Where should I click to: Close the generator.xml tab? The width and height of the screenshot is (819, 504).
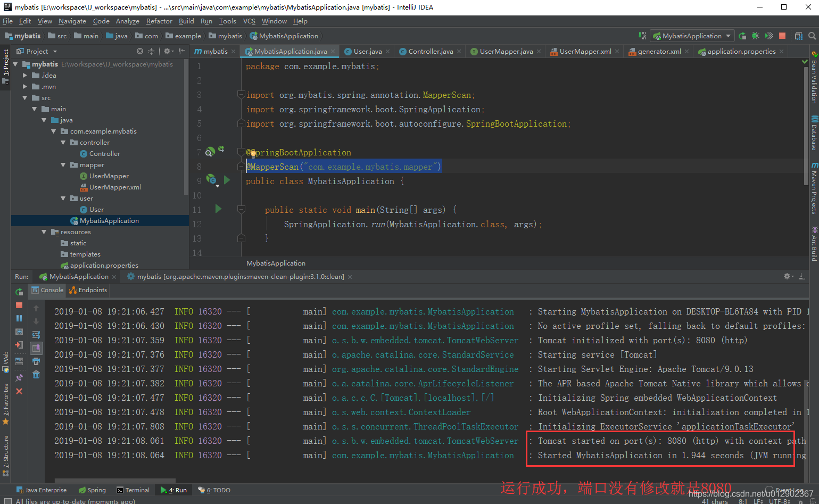point(687,52)
